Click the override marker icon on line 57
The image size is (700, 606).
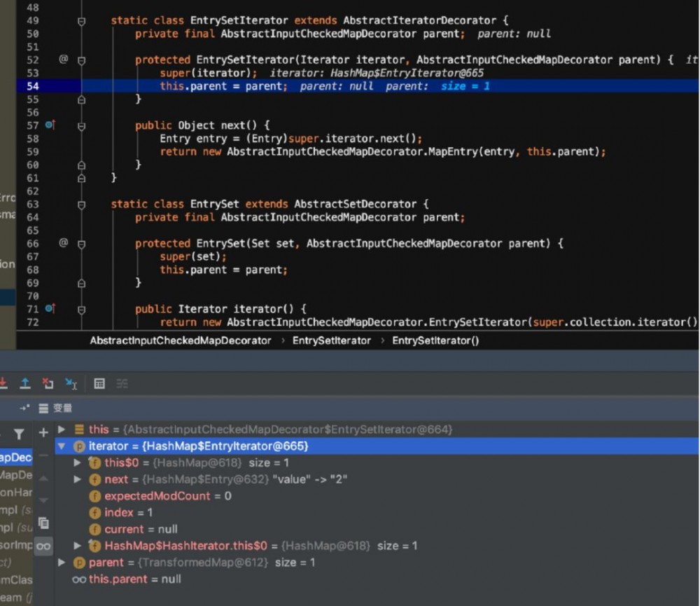50,125
